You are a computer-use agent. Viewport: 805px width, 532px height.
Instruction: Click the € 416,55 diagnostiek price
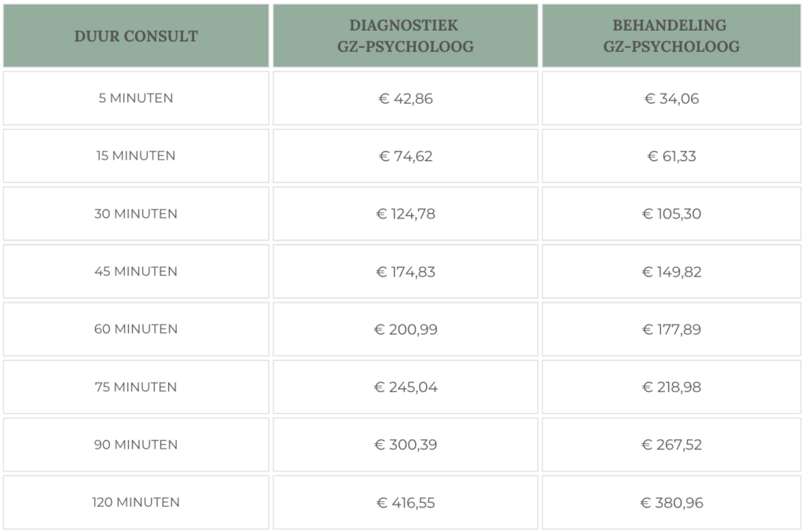[x=405, y=502]
